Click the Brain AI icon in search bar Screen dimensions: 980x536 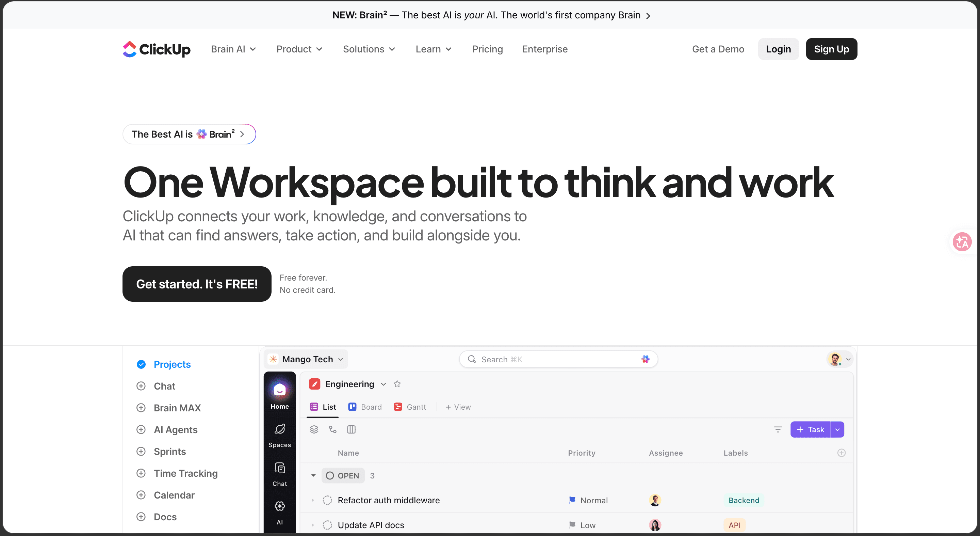tap(645, 359)
